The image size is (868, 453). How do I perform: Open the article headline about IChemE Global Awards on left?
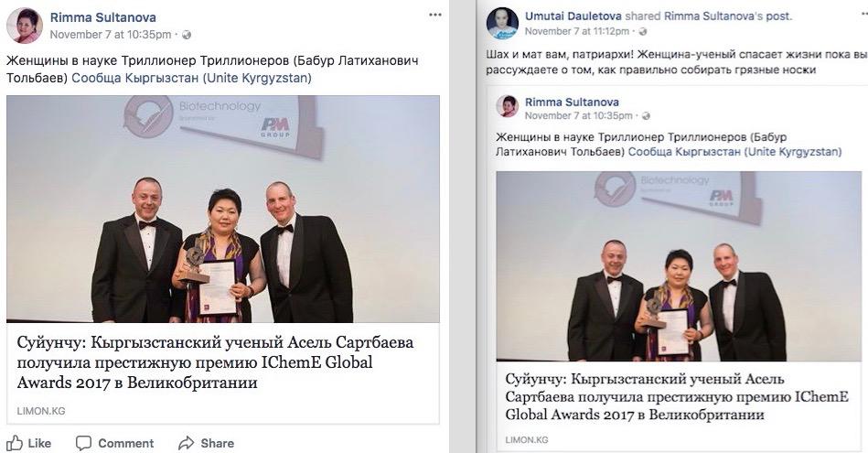[215, 362]
